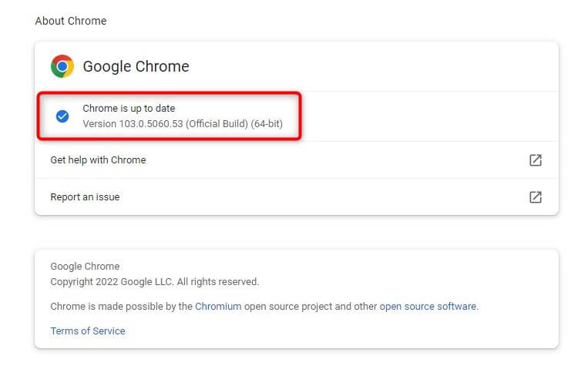Click the 'Chrome is made possible by' sentence

(121, 306)
